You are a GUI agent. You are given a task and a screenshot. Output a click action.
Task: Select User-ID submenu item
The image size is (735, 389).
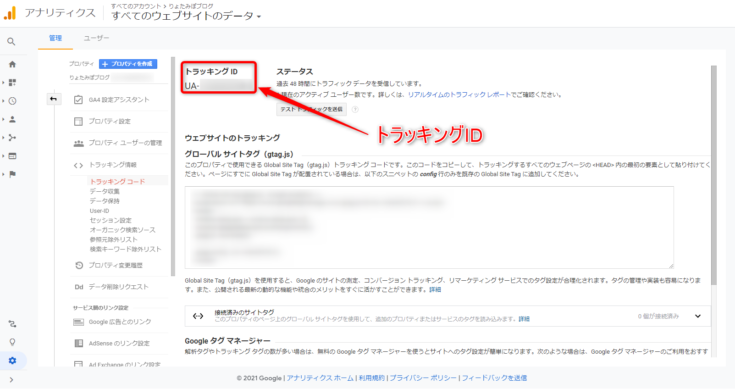(x=99, y=211)
